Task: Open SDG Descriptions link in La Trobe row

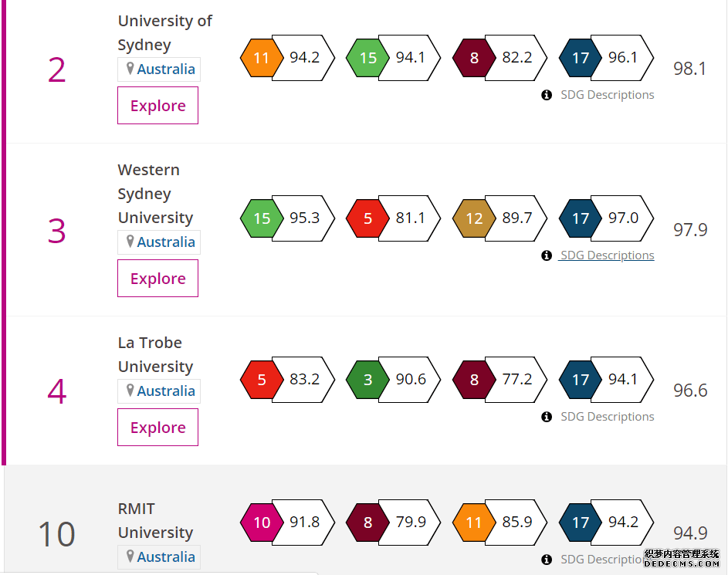Action: point(607,417)
